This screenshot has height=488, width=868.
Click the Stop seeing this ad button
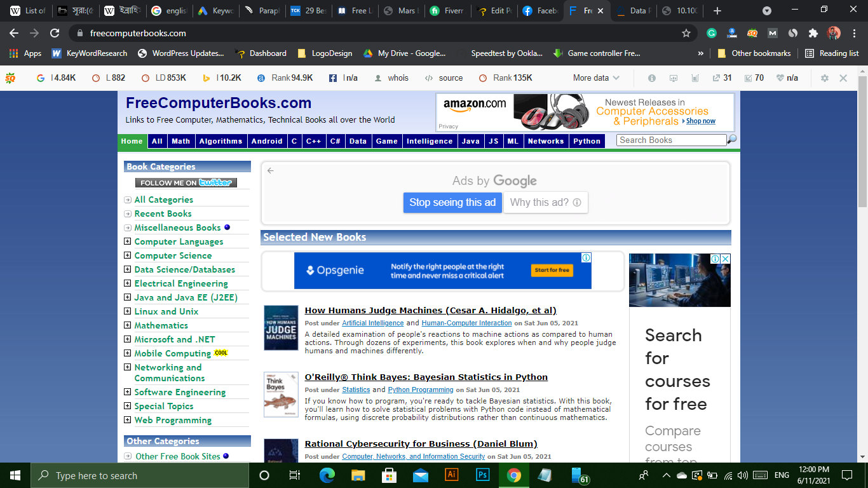(x=452, y=203)
